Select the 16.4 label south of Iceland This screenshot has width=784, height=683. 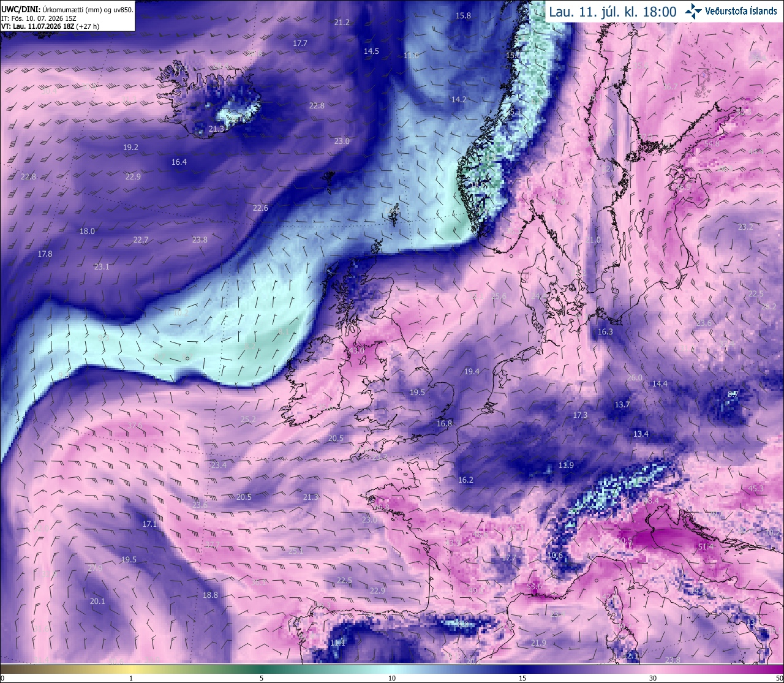point(179,162)
